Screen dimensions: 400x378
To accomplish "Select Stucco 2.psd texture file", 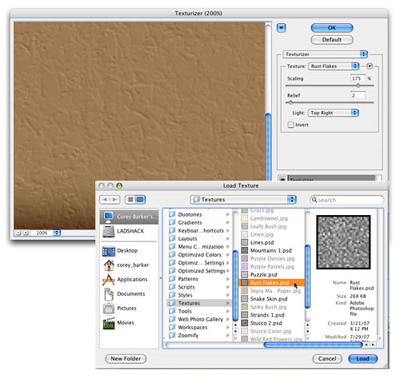I will [x=266, y=323].
